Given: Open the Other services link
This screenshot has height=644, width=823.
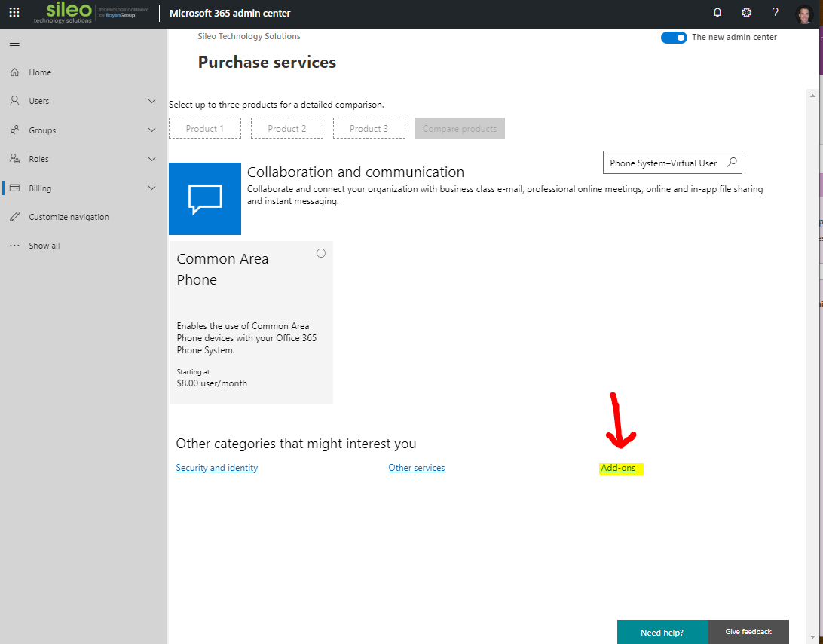Looking at the screenshot, I should pos(417,468).
